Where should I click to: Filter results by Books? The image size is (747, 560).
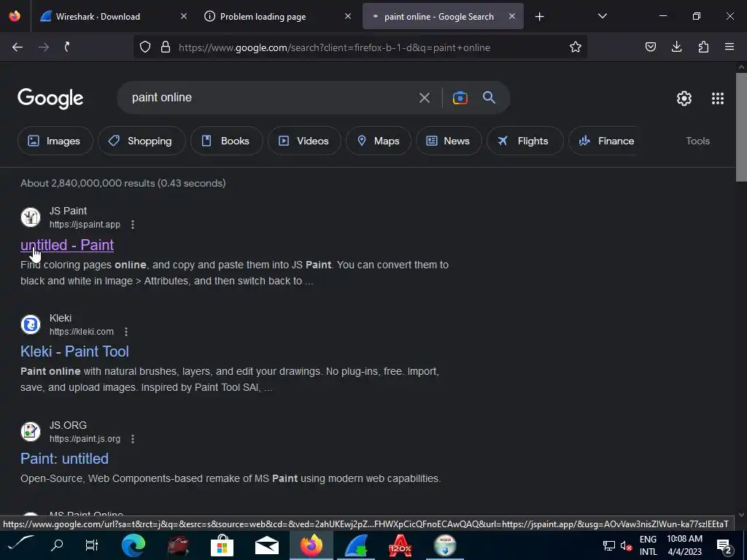click(226, 141)
